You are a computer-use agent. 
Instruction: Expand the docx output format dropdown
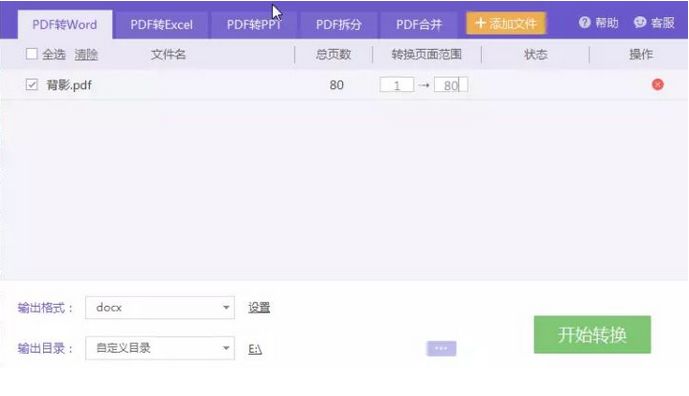(160, 308)
